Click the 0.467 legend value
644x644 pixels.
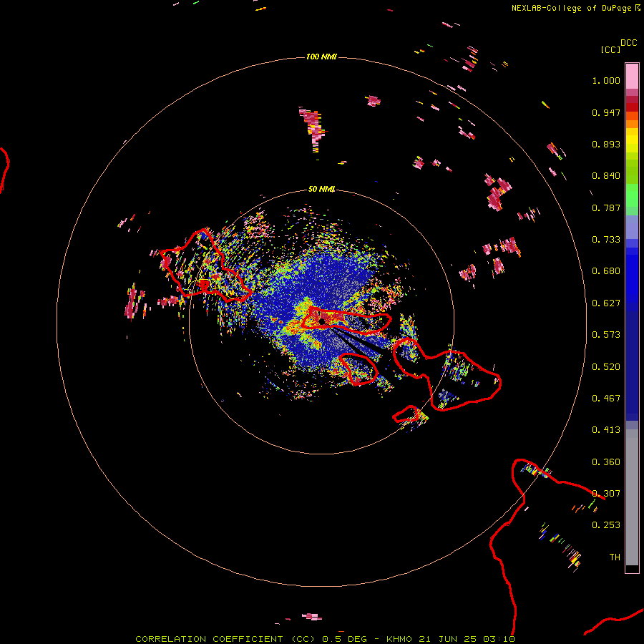click(x=606, y=399)
